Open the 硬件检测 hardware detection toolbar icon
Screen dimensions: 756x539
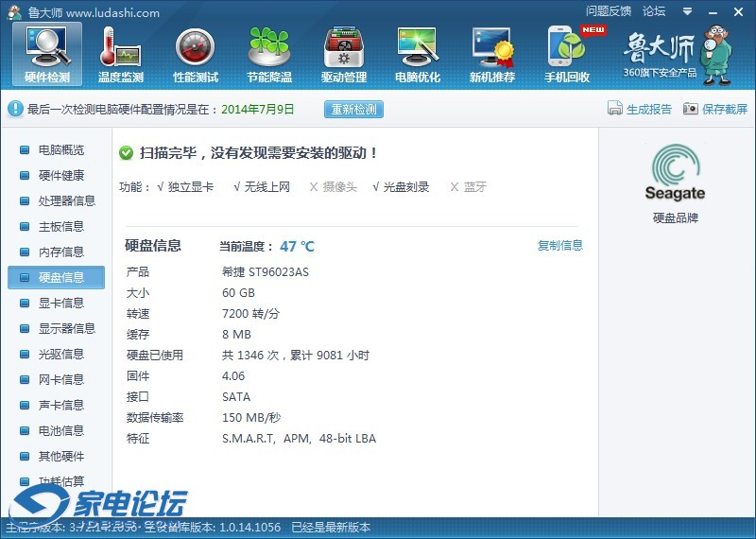point(47,54)
